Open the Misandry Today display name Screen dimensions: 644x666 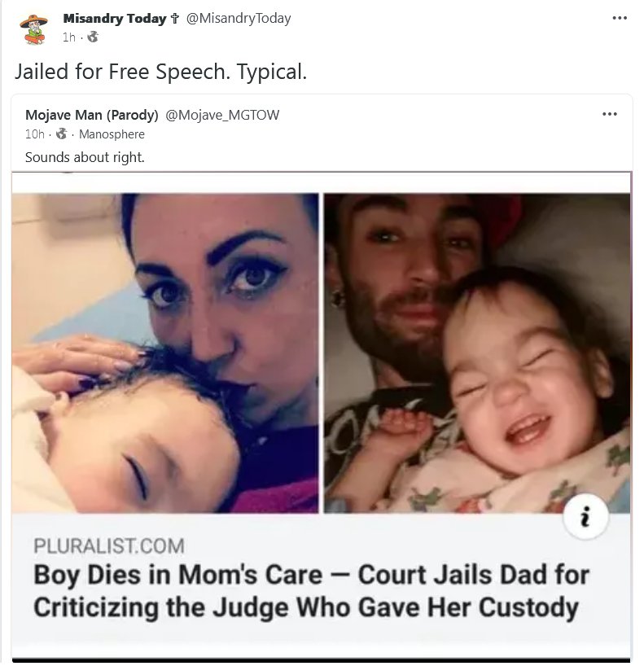click(115, 18)
